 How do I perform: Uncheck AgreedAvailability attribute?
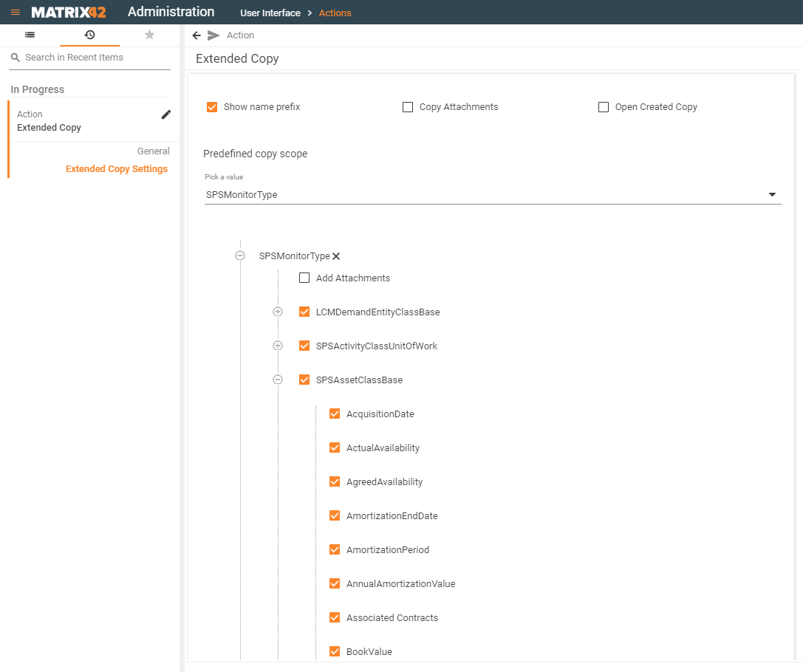335,481
